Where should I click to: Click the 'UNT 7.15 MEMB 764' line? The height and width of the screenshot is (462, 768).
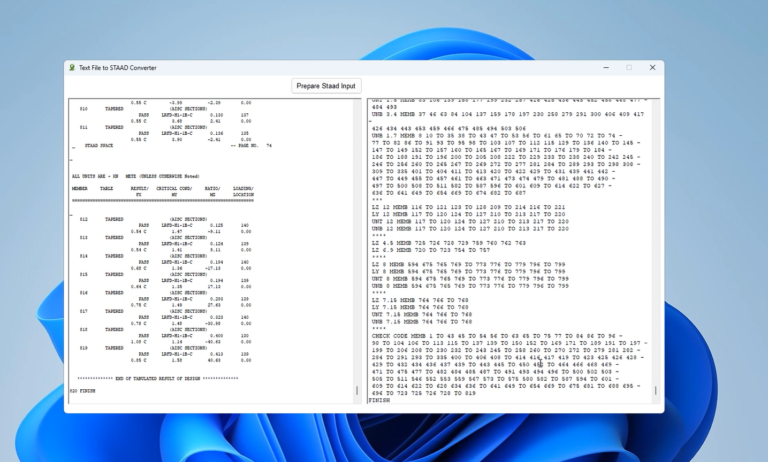pos(422,315)
